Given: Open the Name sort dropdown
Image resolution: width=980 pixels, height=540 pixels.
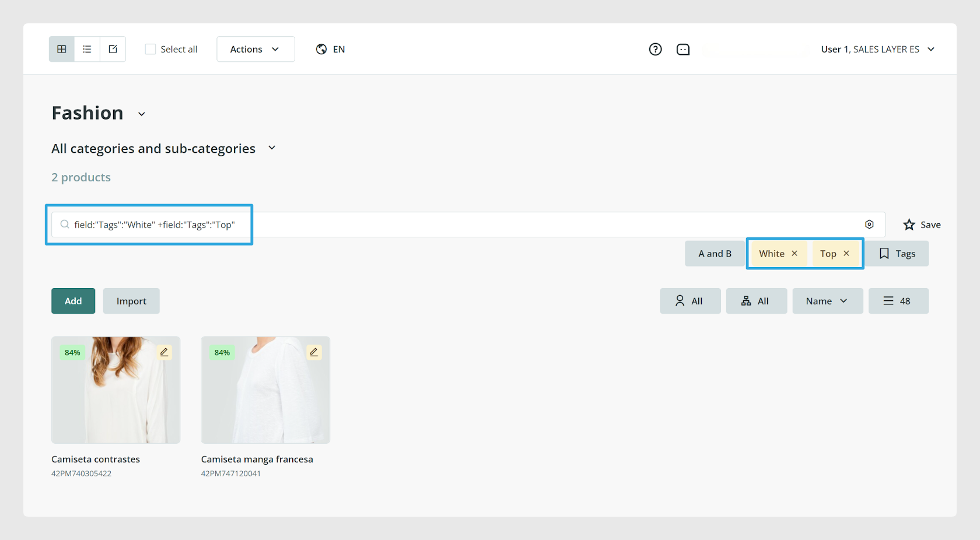Looking at the screenshot, I should point(828,301).
